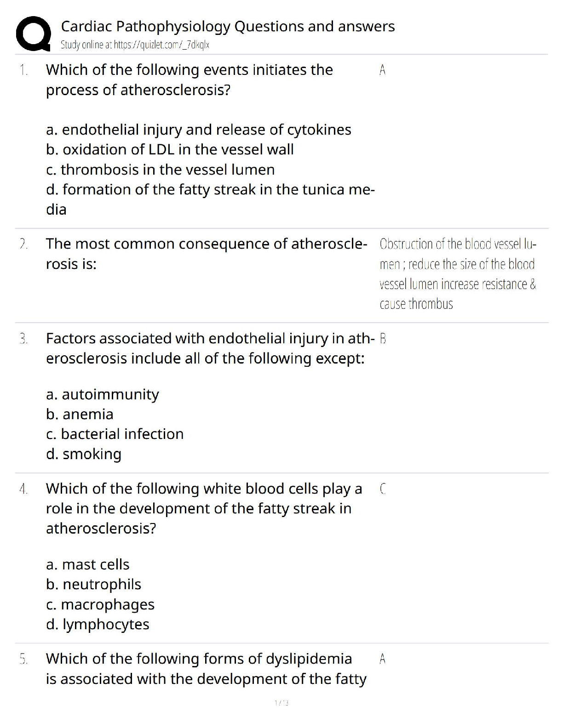Click the 'Obstruction of the blood vessel' answer
Image resolution: width=563 pixels, height=728 pixels.
pos(458,273)
